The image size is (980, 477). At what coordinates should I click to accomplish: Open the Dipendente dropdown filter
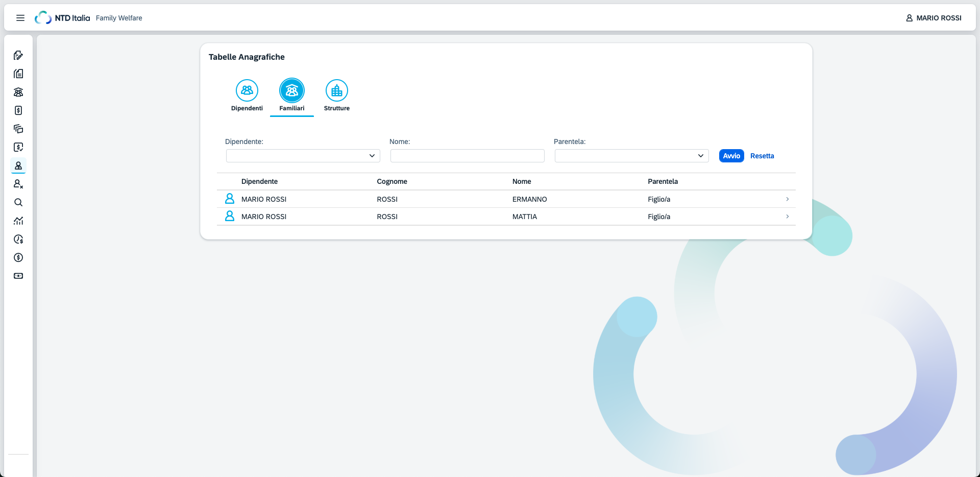tap(303, 156)
